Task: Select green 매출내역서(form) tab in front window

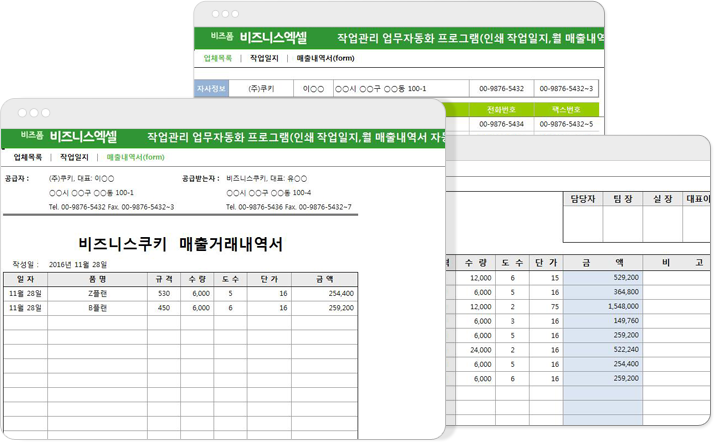Action: coord(135,157)
